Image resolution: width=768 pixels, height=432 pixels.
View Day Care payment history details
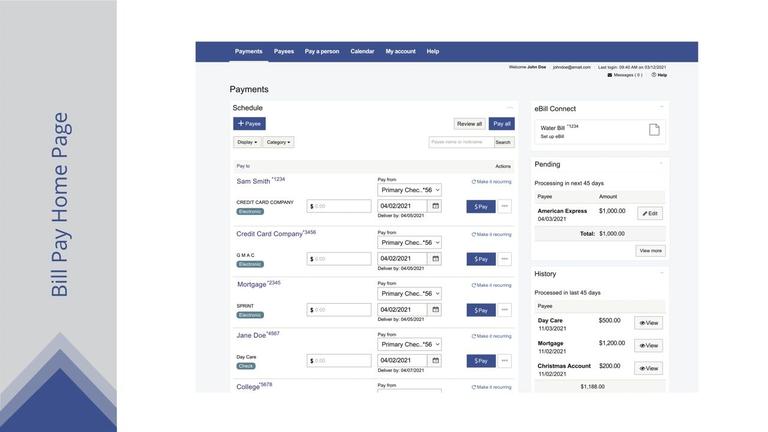pos(648,323)
